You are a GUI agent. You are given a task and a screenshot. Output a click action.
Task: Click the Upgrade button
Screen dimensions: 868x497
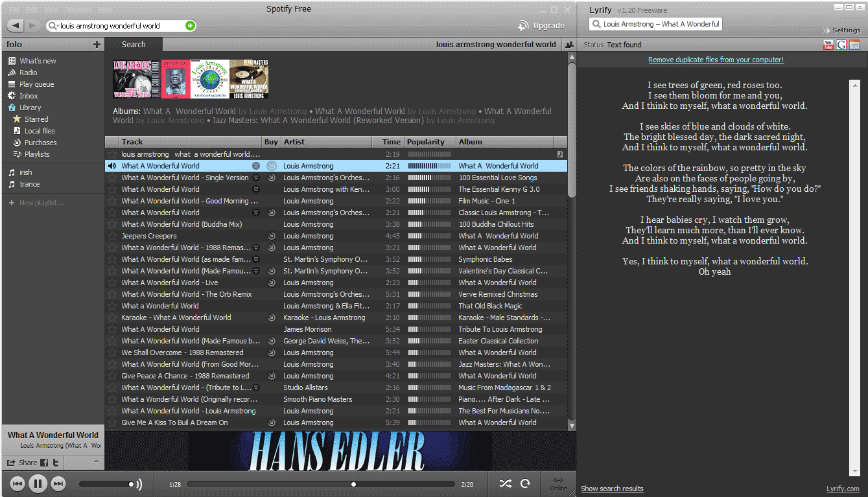[541, 26]
